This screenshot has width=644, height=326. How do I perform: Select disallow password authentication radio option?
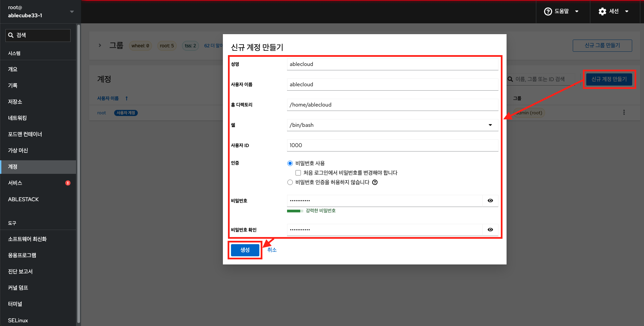pos(290,183)
